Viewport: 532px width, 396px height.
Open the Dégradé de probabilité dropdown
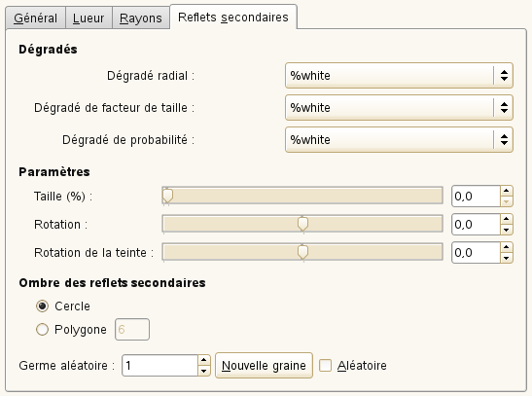(x=399, y=140)
